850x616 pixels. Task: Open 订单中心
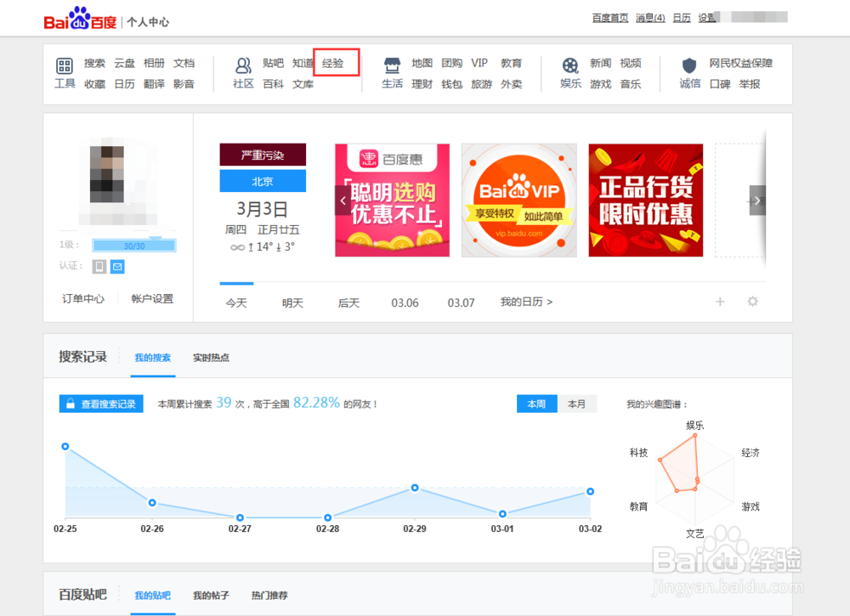[83, 298]
